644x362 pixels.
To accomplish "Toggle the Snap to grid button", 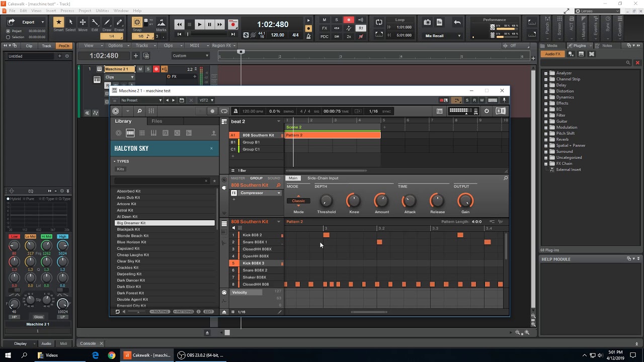I will [137, 22].
